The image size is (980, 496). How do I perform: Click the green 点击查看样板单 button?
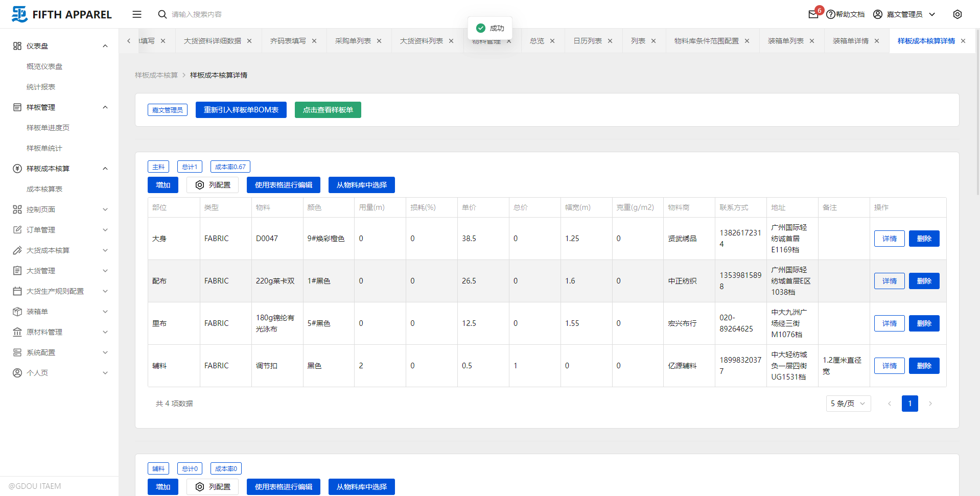coord(328,110)
